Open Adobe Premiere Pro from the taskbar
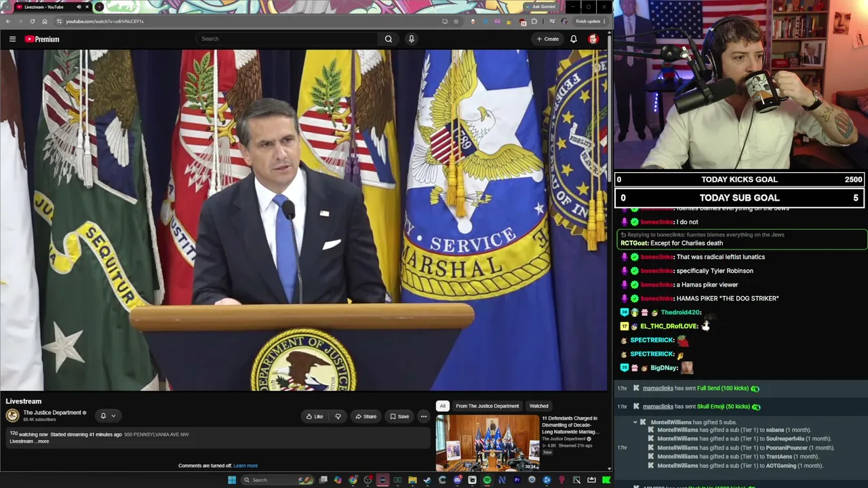 click(517, 480)
